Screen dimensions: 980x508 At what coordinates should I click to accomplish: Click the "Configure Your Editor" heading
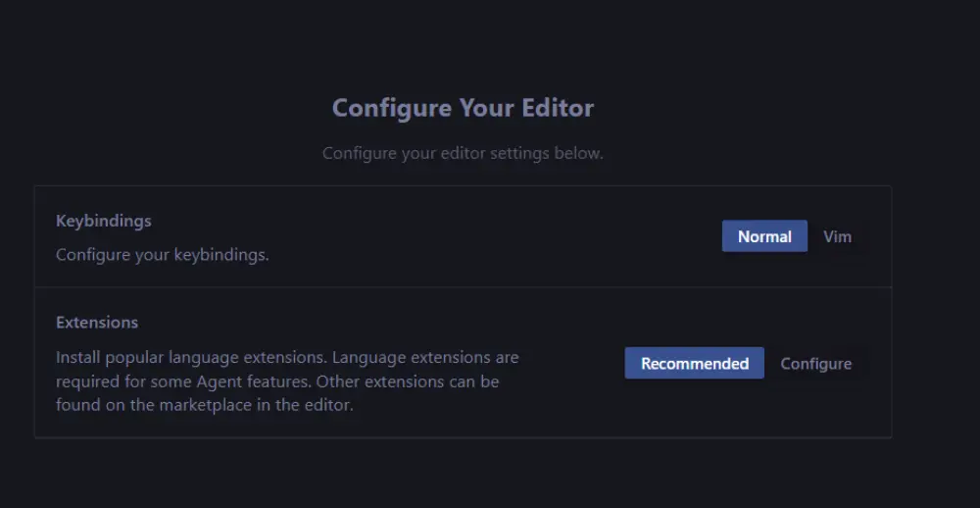[x=463, y=108]
